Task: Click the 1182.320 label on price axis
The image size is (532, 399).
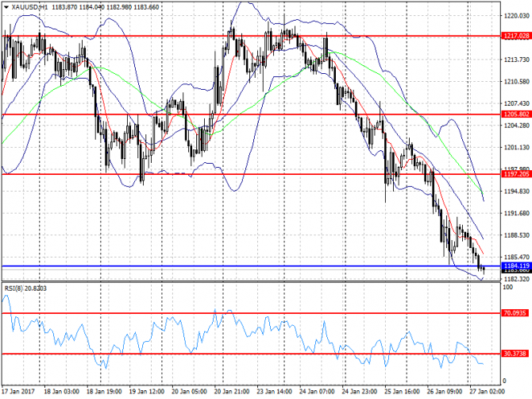Action: point(516,279)
